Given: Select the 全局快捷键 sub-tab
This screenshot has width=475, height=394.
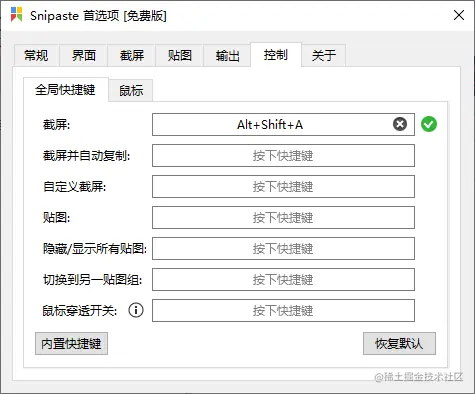Looking at the screenshot, I should coord(66,90).
